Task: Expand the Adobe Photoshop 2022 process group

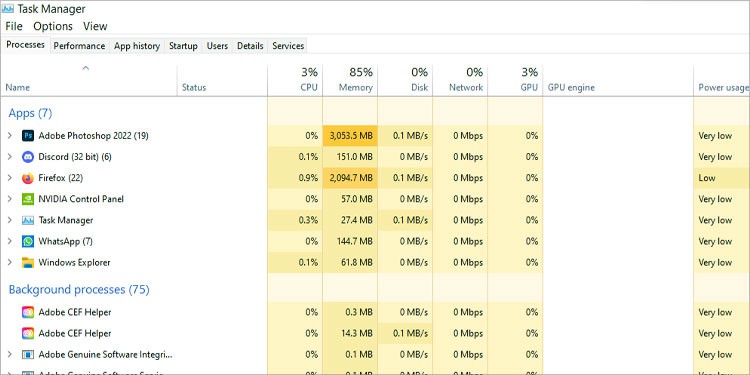Action: [10, 136]
